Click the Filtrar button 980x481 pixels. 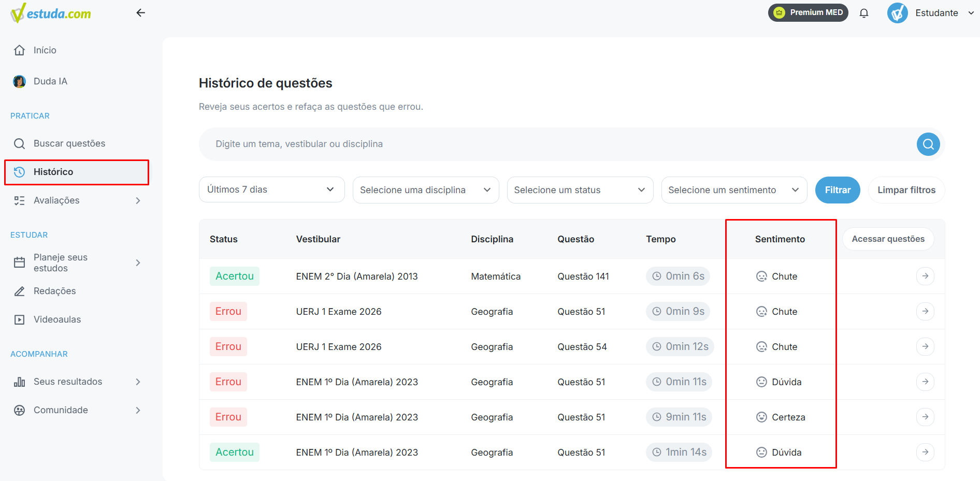tap(838, 190)
